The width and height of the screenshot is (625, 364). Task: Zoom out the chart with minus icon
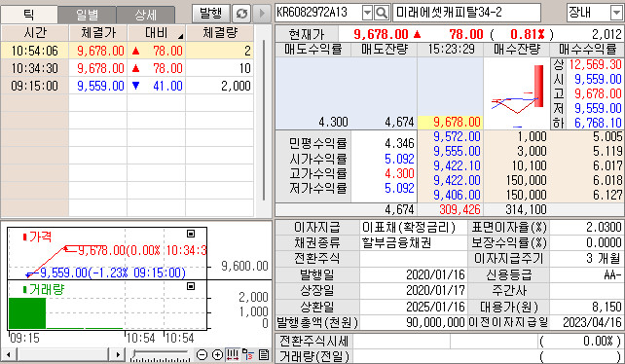point(202,354)
